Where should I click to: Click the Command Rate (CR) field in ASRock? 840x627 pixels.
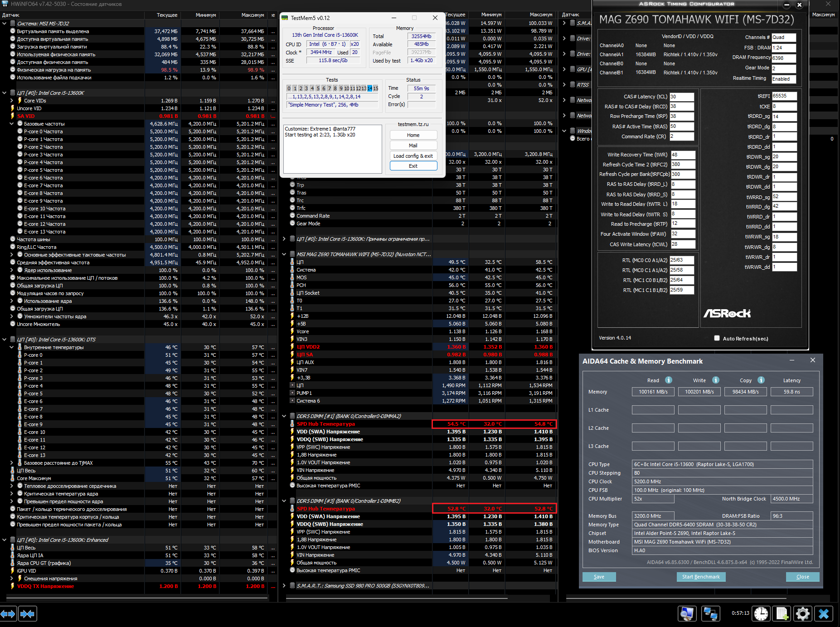point(682,136)
